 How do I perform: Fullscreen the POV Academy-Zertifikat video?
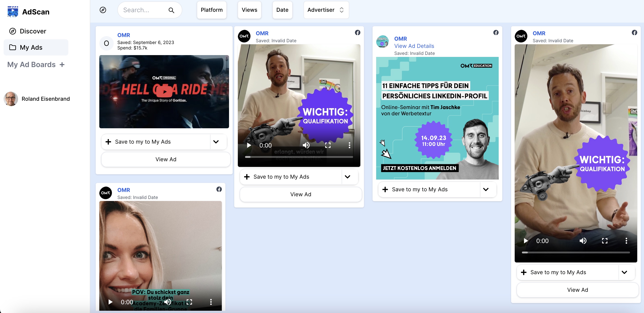click(189, 302)
